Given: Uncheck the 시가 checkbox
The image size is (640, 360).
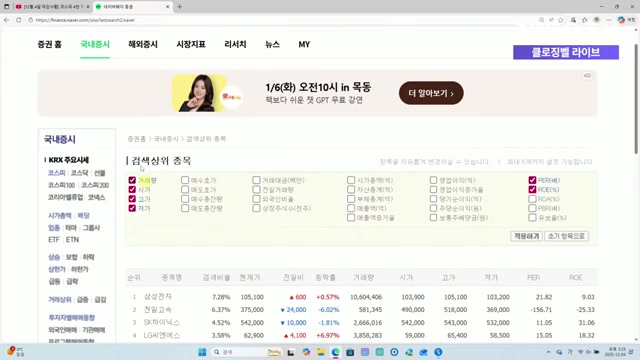Looking at the screenshot, I should tap(132, 189).
